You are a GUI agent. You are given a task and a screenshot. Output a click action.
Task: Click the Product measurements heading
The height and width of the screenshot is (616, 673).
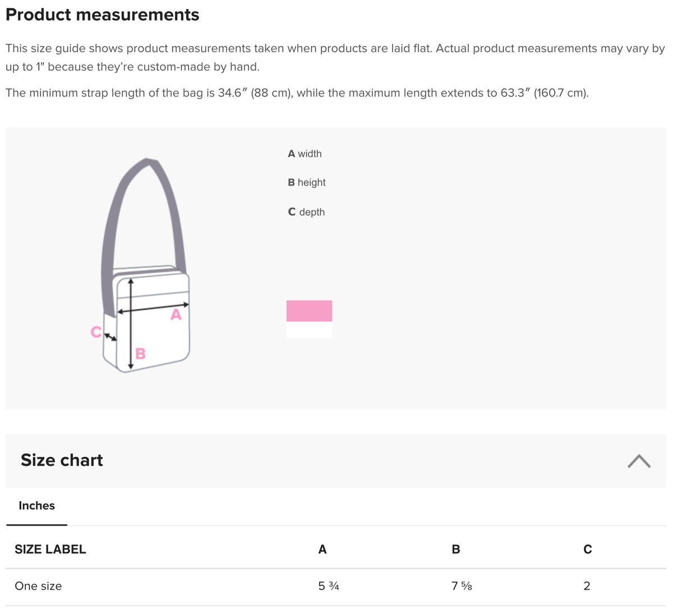(x=102, y=15)
